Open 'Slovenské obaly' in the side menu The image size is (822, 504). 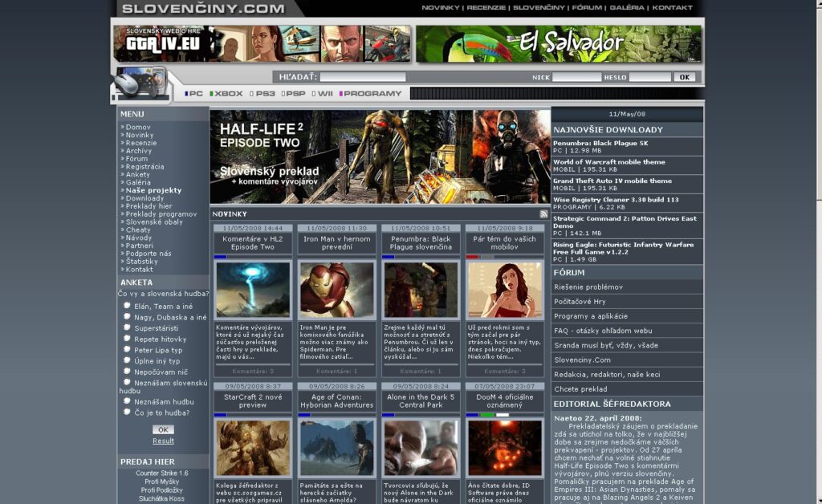click(x=154, y=222)
